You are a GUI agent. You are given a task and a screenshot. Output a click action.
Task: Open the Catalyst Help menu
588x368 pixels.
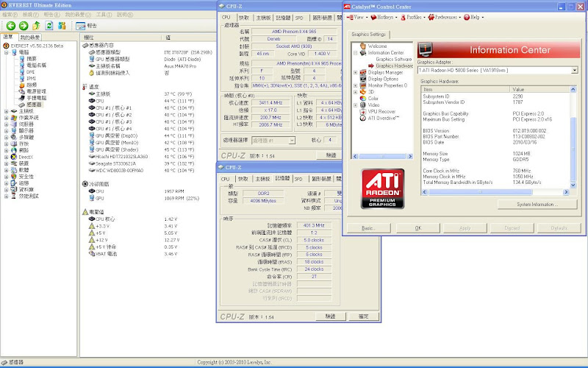point(473,17)
